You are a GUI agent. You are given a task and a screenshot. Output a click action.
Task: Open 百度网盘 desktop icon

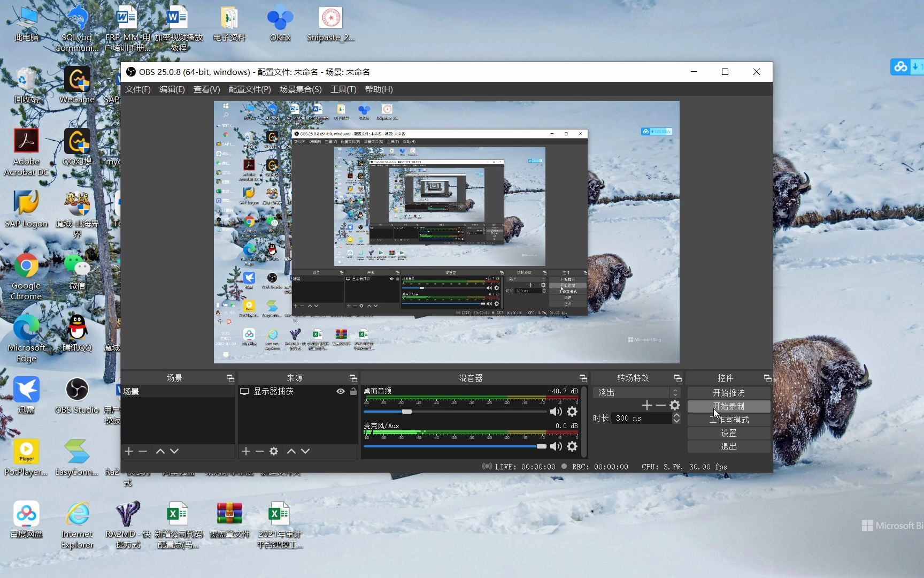tap(26, 520)
